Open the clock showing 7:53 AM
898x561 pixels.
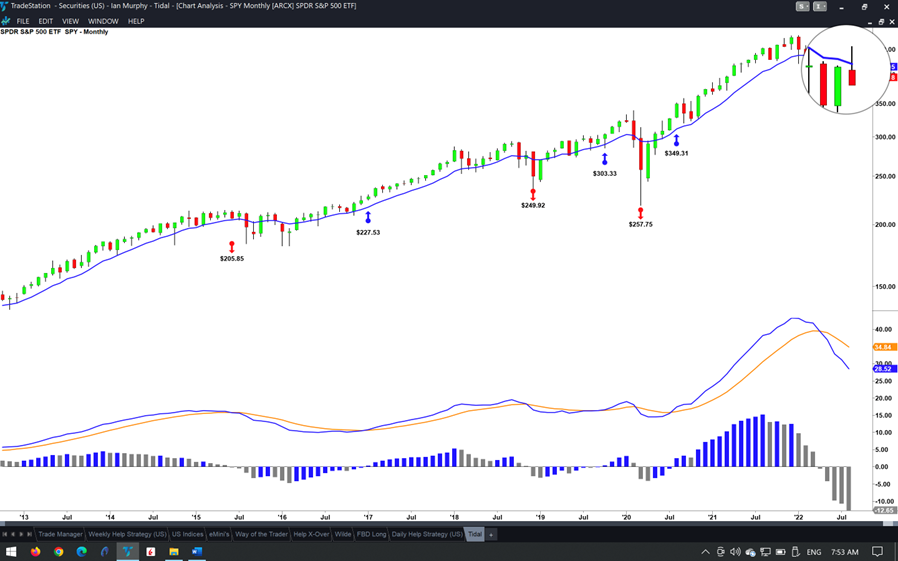[844, 552]
